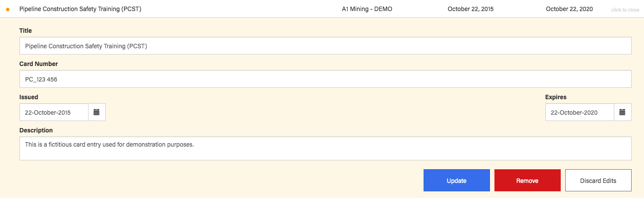The width and height of the screenshot is (644, 198).
Task: Click the Issued date field showing 22-October-2015
Action: pos(54,113)
